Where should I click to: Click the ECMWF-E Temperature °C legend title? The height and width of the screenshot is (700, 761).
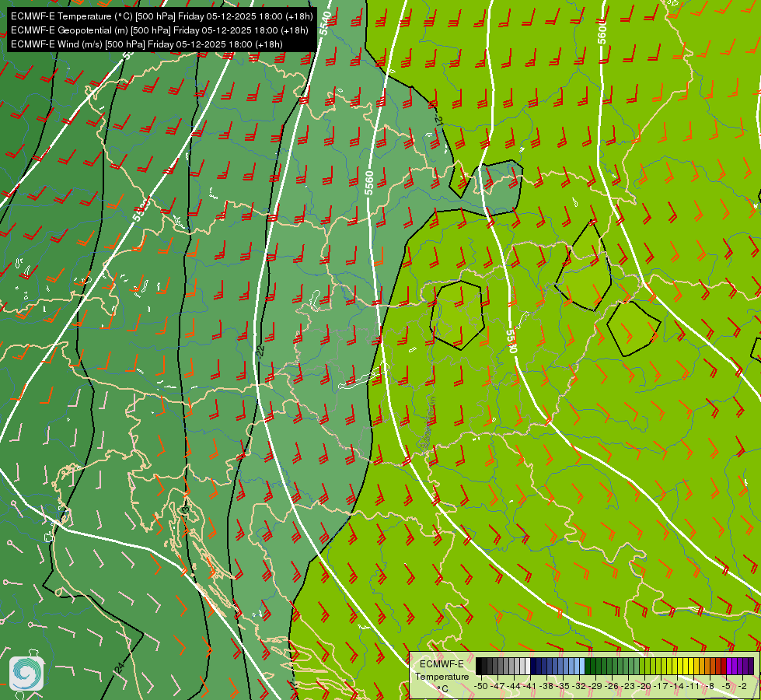[x=442, y=677]
